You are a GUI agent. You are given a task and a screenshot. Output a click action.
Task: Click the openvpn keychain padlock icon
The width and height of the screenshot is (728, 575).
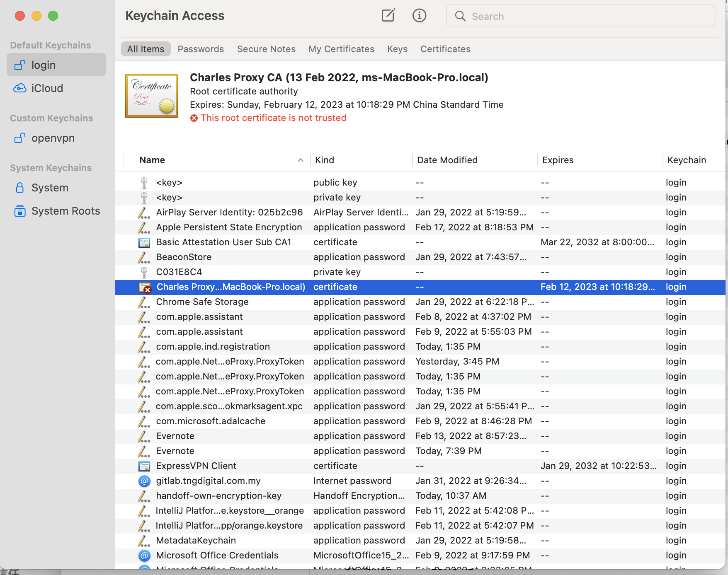click(x=20, y=138)
